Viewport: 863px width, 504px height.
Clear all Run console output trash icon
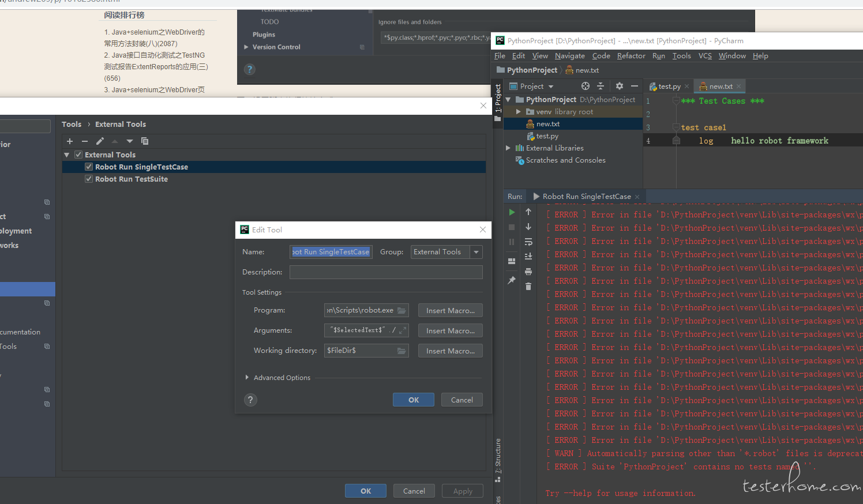coord(528,287)
